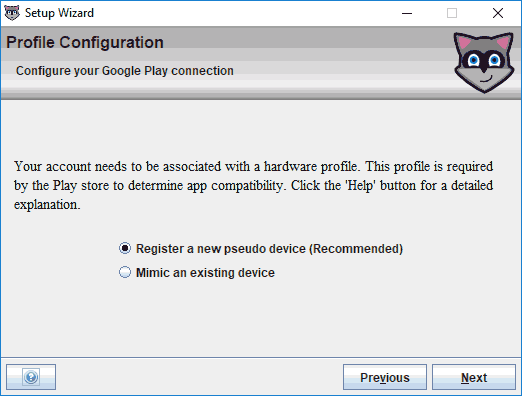The image size is (522, 396).
Task: Click the Setup Wizard title bar raccoon icon
Action: (x=12, y=13)
